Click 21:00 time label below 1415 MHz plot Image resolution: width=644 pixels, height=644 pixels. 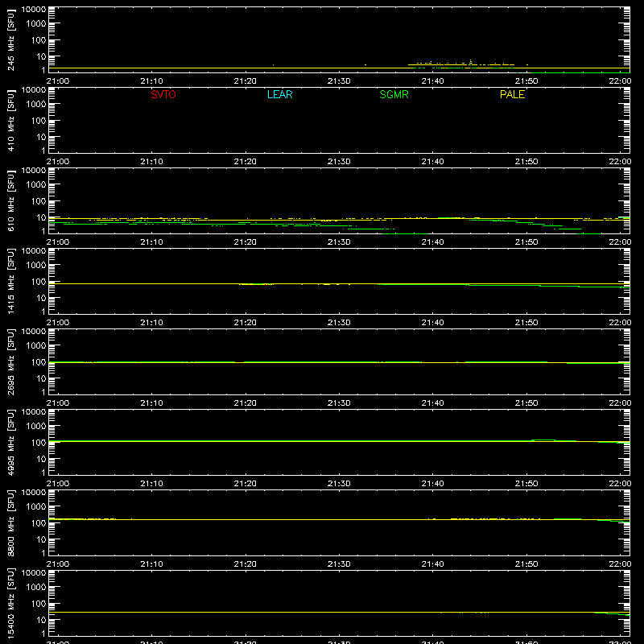point(58,323)
